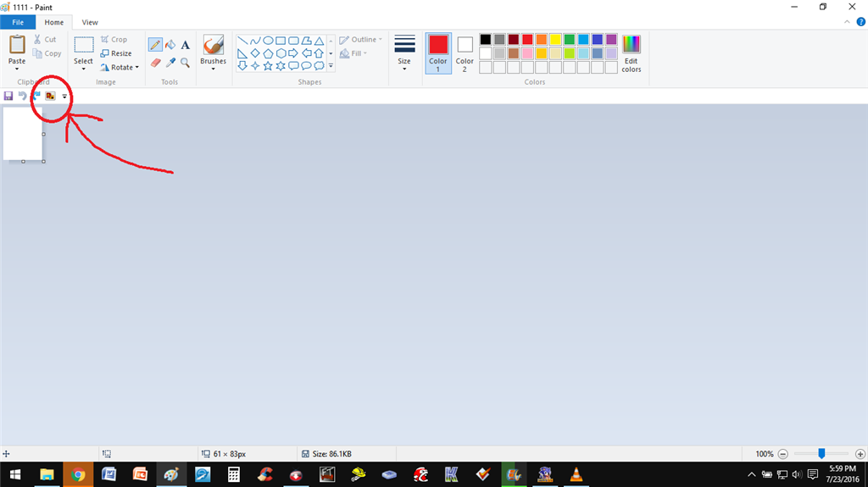Pick the purple color swatch
The height and width of the screenshot is (487, 868).
(611, 39)
